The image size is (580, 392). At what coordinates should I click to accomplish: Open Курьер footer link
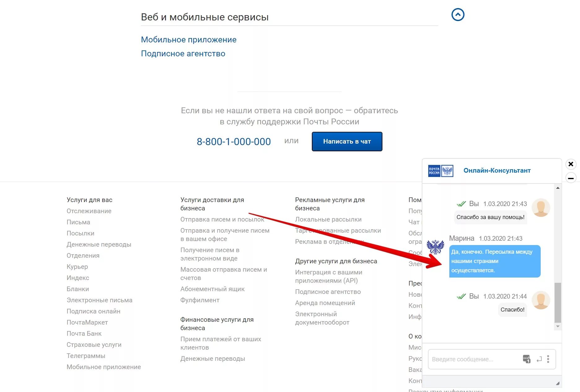77,267
